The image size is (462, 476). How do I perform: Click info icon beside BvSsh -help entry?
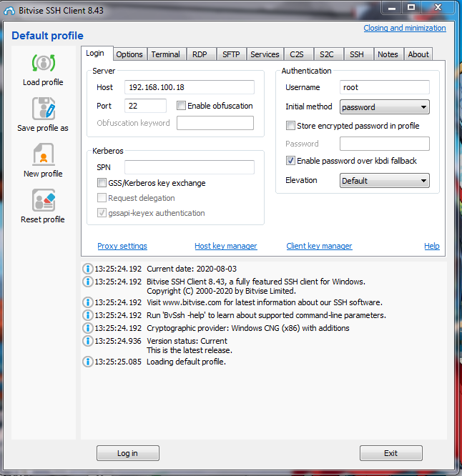tap(88, 315)
